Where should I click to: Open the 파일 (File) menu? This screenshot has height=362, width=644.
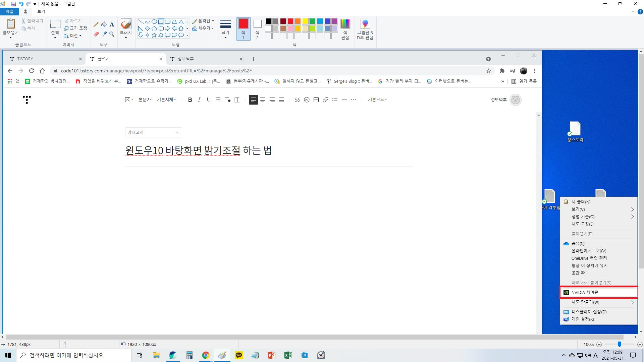pyautogui.click(x=9, y=11)
